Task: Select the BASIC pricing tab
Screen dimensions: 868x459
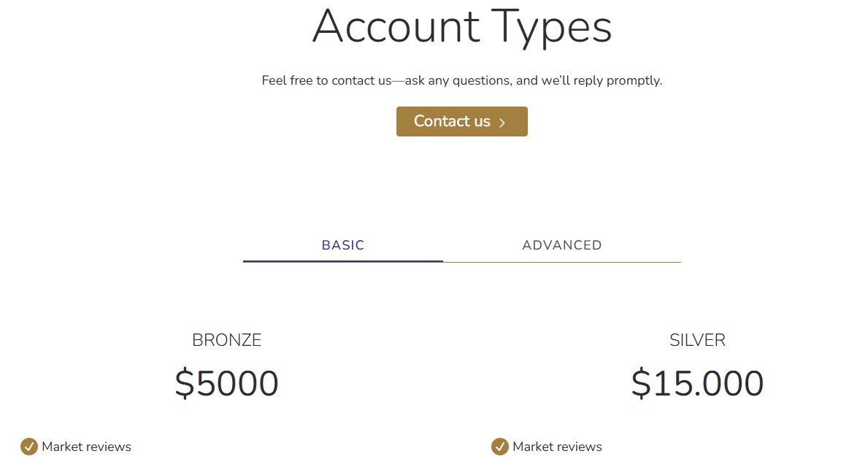Action: coord(342,244)
